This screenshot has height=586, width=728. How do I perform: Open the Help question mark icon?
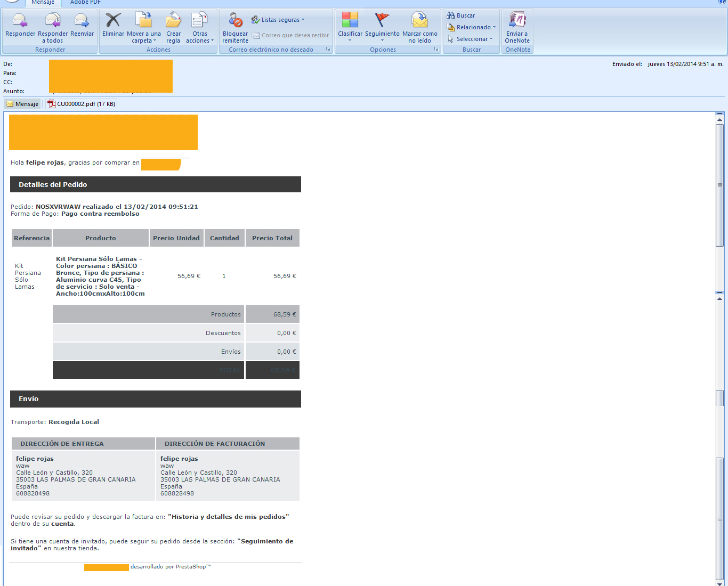[722, 2]
